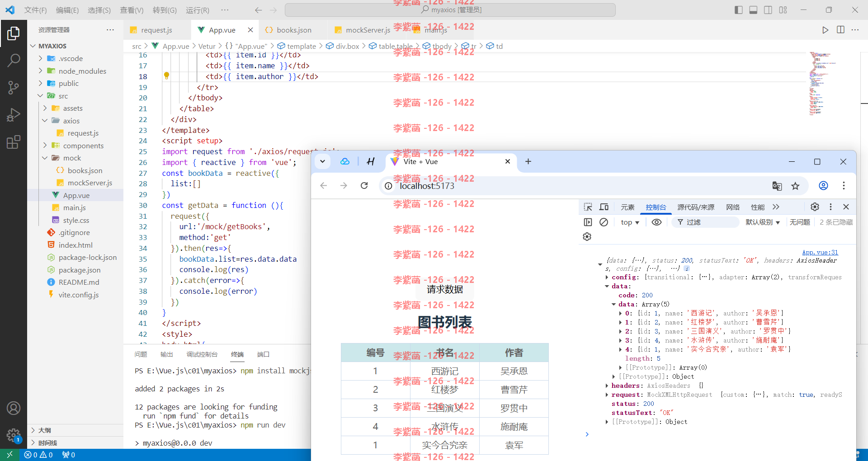Click the 请求数据 button on page
The height and width of the screenshot is (461, 868).
pyautogui.click(x=445, y=290)
